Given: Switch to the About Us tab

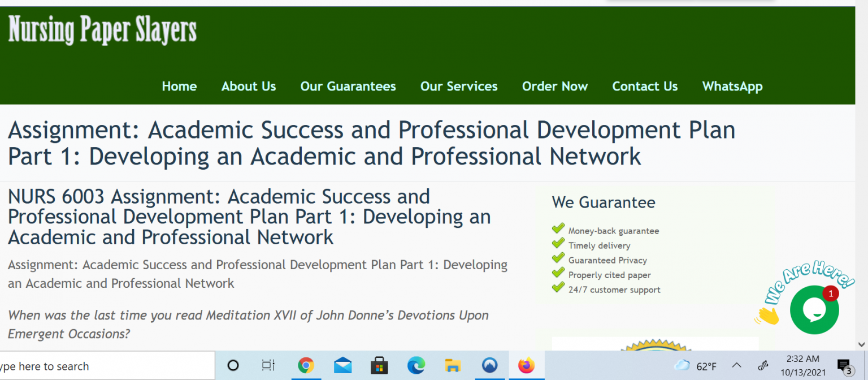Looking at the screenshot, I should 249,86.
